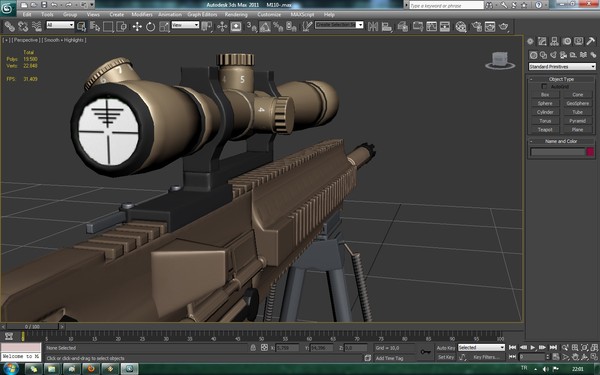Switch to the Motion panel tab

tap(566, 41)
